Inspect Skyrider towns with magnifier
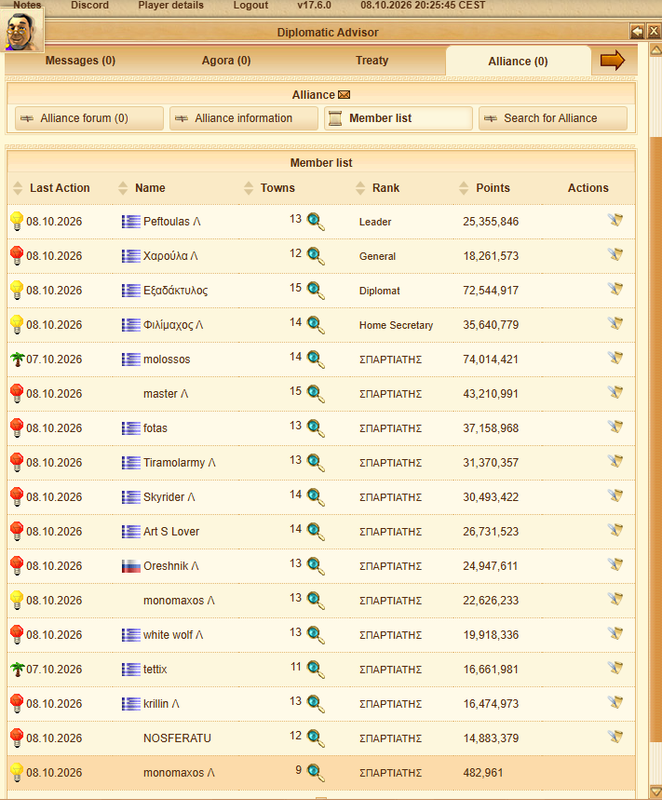The image size is (662, 800). pos(316,497)
